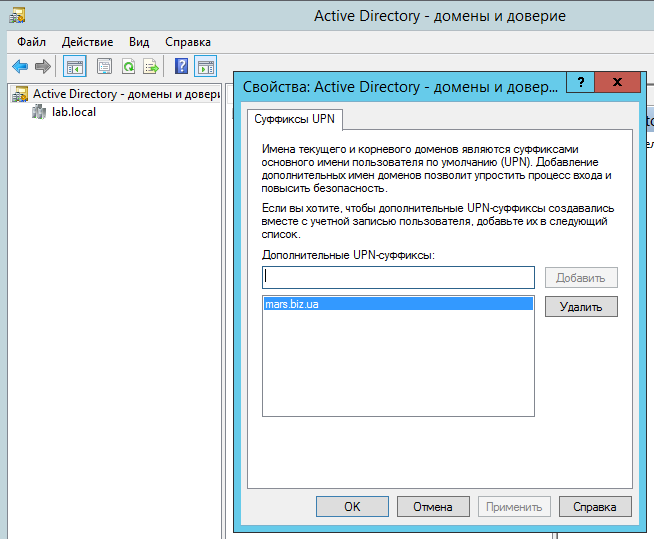Open the Справка menu in menu bar

coord(187,42)
